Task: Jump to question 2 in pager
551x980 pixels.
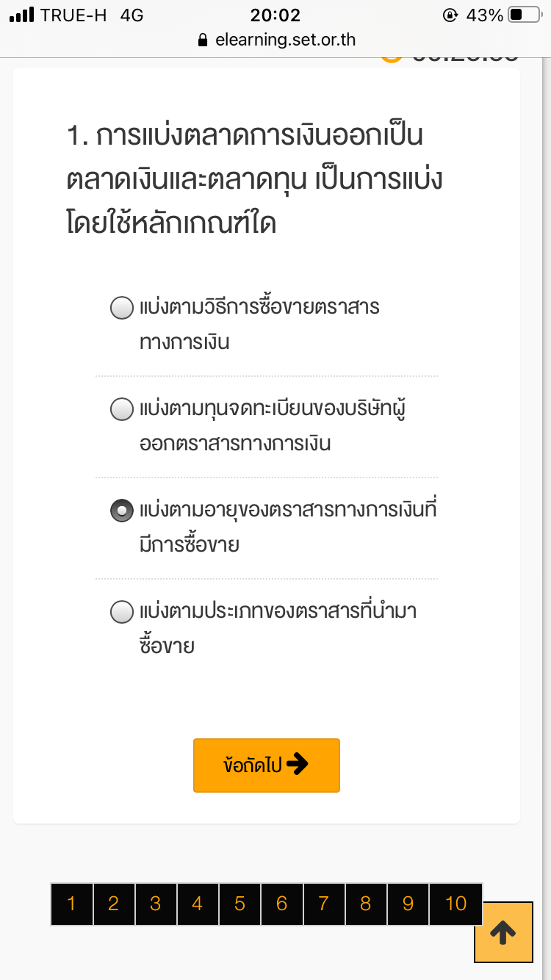Action: click(x=113, y=904)
